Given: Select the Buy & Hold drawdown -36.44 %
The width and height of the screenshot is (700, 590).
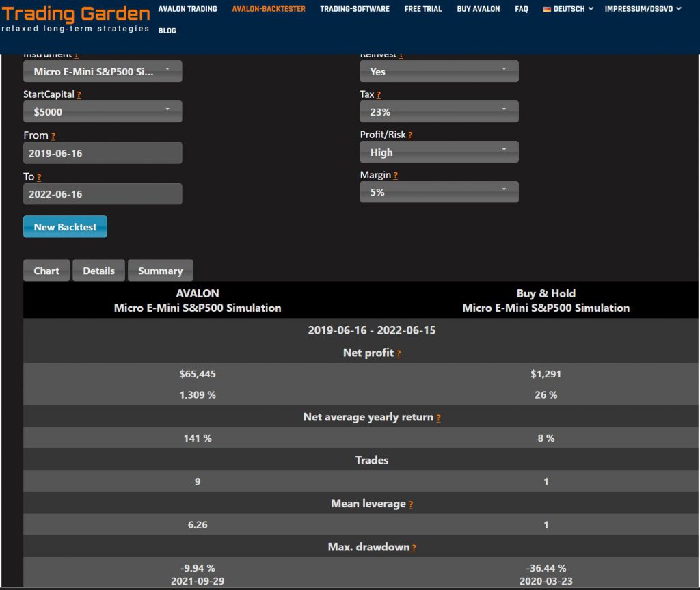Looking at the screenshot, I should [546, 569].
